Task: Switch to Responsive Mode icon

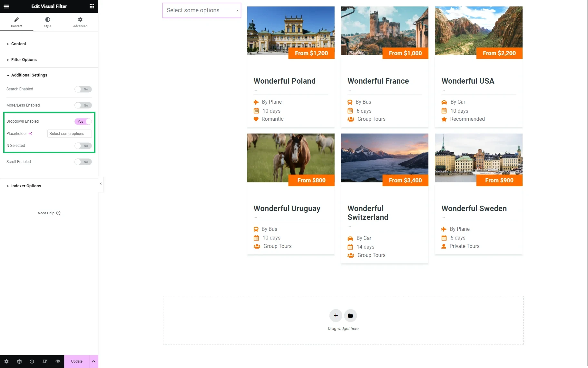Action: pos(45,361)
